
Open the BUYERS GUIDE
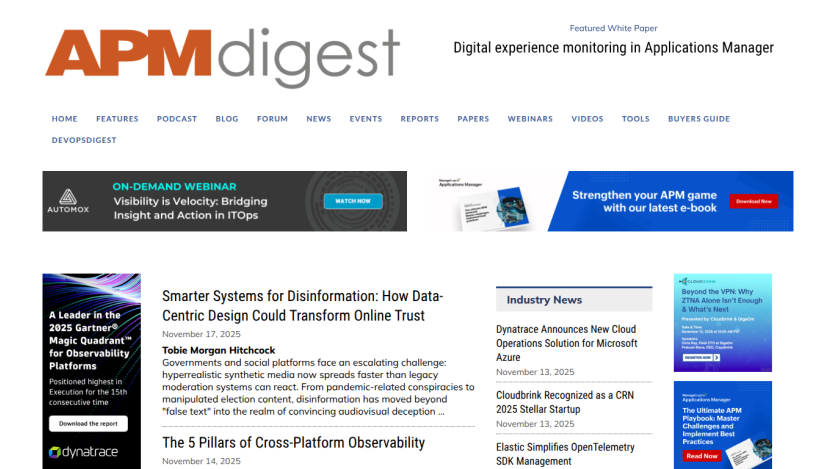tap(699, 119)
